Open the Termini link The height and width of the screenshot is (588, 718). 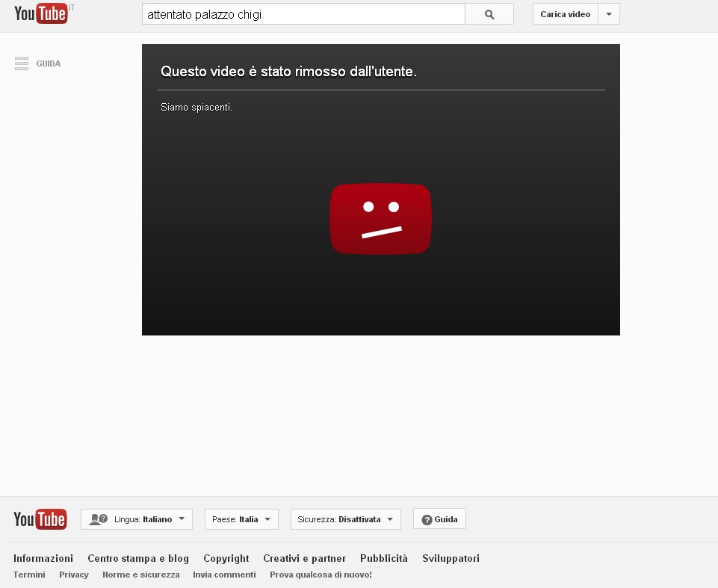(29, 575)
